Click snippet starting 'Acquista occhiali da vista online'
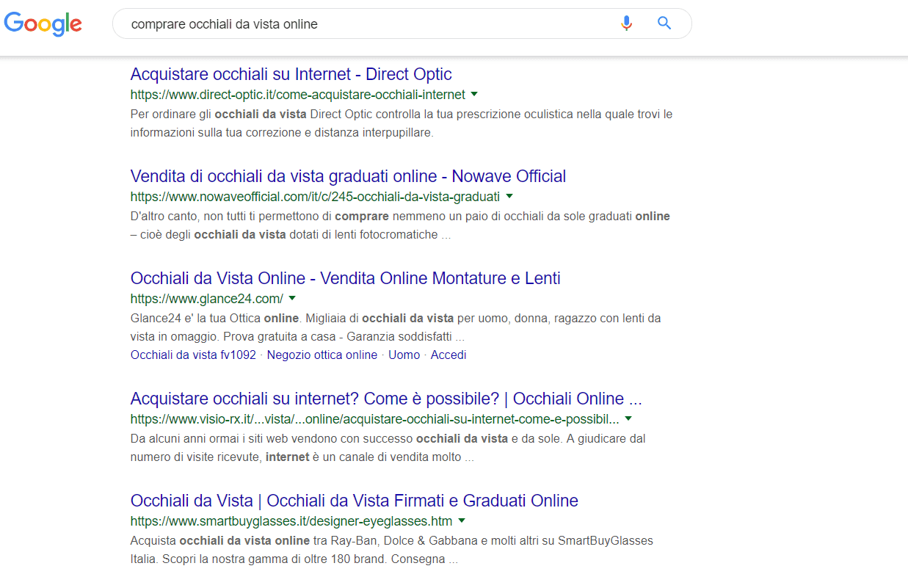The width and height of the screenshot is (908, 588). click(x=392, y=550)
